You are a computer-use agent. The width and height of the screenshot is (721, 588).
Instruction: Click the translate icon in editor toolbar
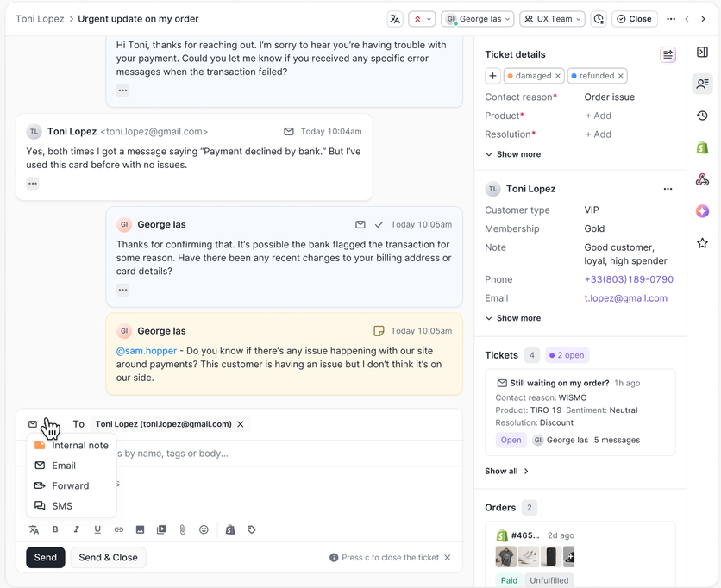(34, 529)
